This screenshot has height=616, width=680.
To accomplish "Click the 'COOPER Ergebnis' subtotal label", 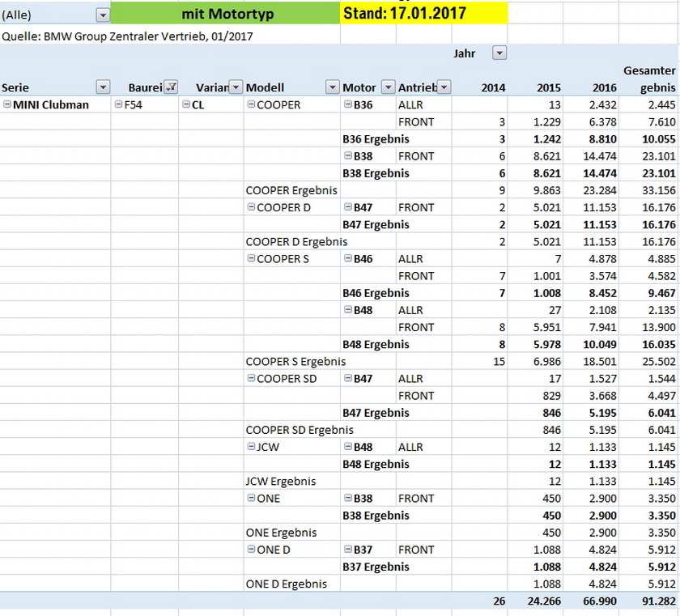I will 291,190.
